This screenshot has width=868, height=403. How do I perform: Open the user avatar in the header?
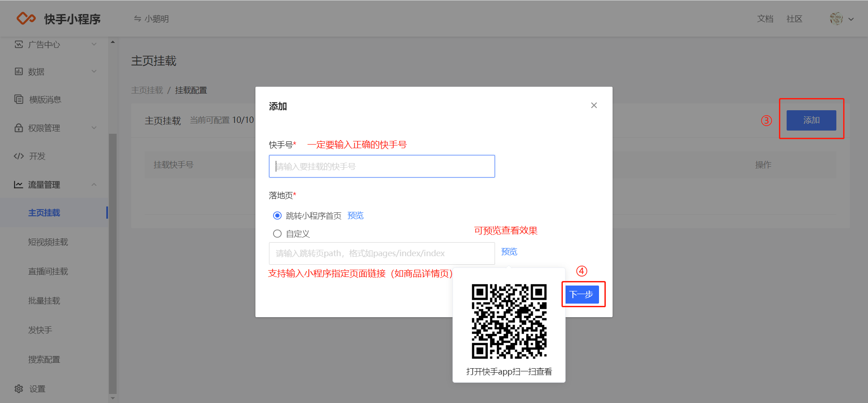[x=836, y=19]
